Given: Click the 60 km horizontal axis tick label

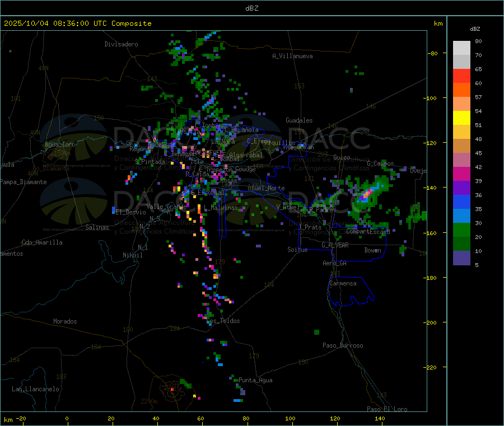Looking at the screenshot, I should [x=201, y=418].
